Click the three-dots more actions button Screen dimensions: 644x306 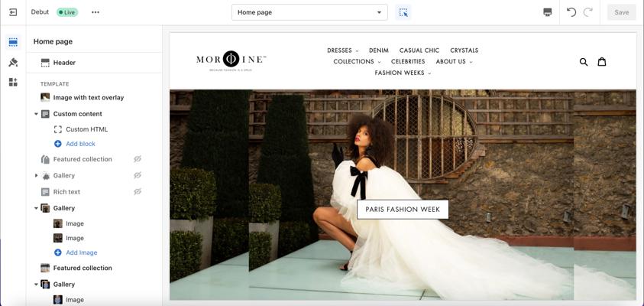click(95, 12)
